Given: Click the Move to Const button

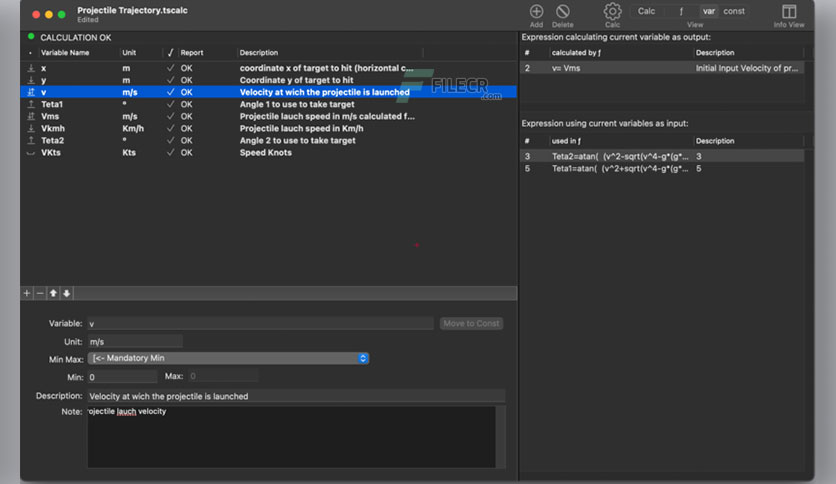Looking at the screenshot, I should click(x=471, y=324).
